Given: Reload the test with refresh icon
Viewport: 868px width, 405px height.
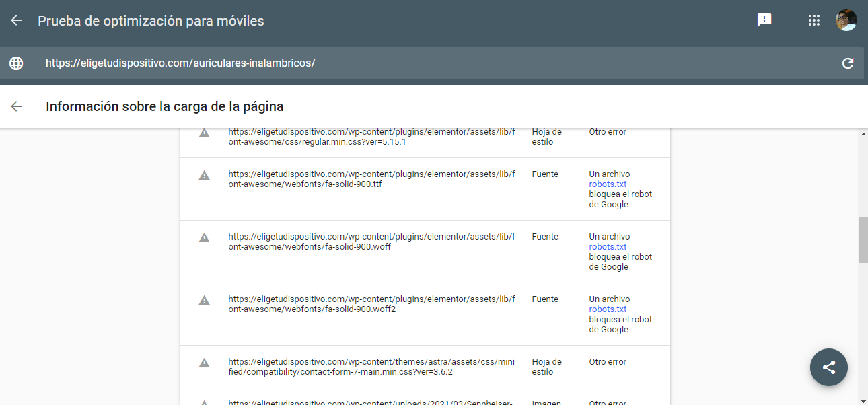Looking at the screenshot, I should [x=848, y=63].
